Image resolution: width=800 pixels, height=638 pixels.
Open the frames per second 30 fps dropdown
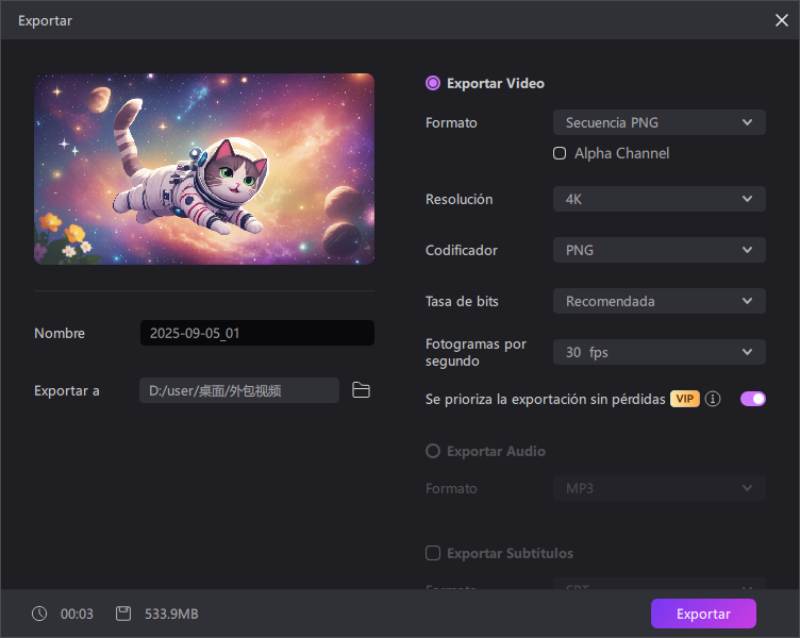click(x=659, y=352)
